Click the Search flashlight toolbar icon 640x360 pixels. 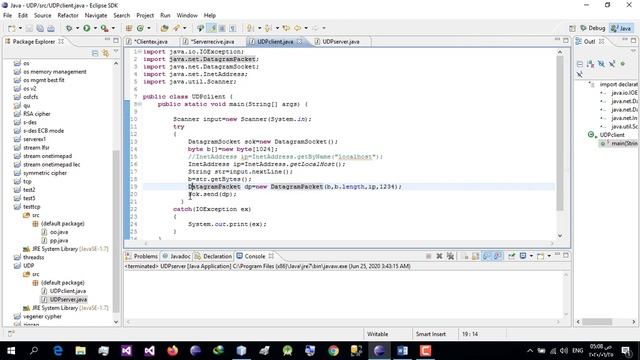click(176, 28)
